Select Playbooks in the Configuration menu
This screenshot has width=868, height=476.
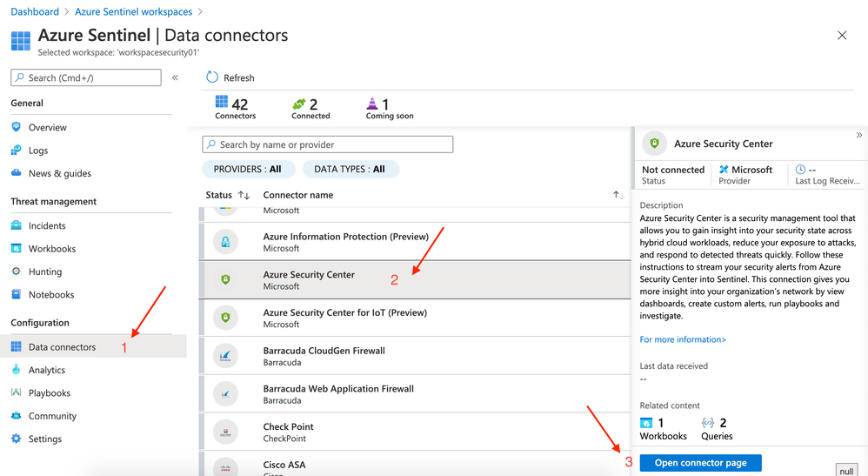point(50,393)
